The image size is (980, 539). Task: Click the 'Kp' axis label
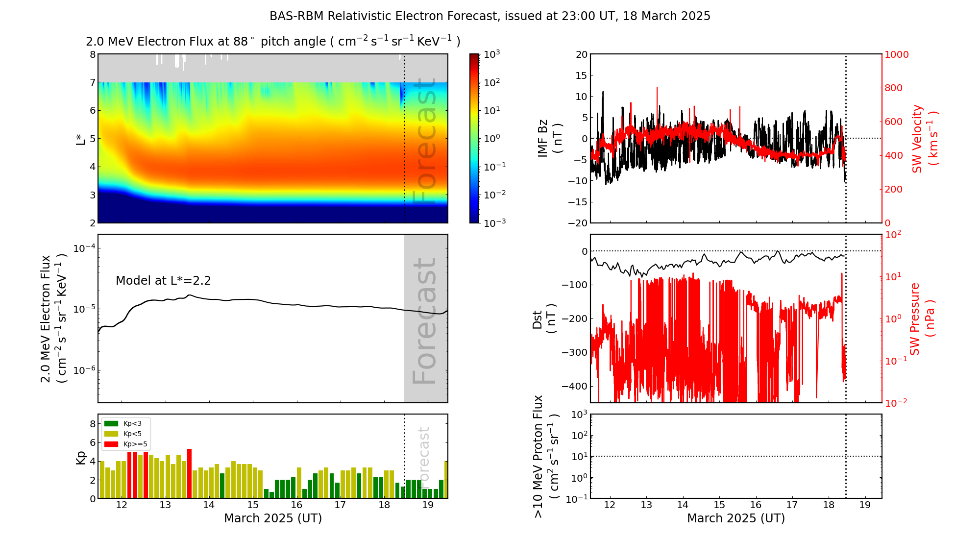pos(81,457)
